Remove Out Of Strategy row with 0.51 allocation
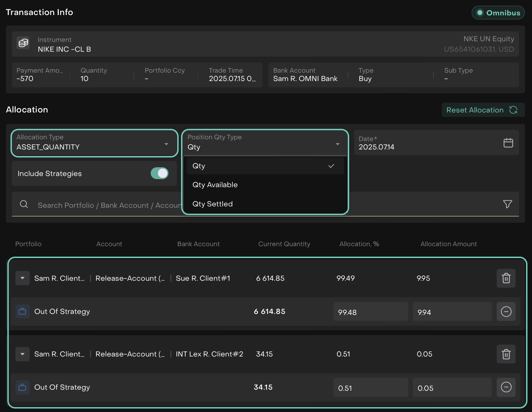This screenshot has width=532, height=412. (506, 387)
